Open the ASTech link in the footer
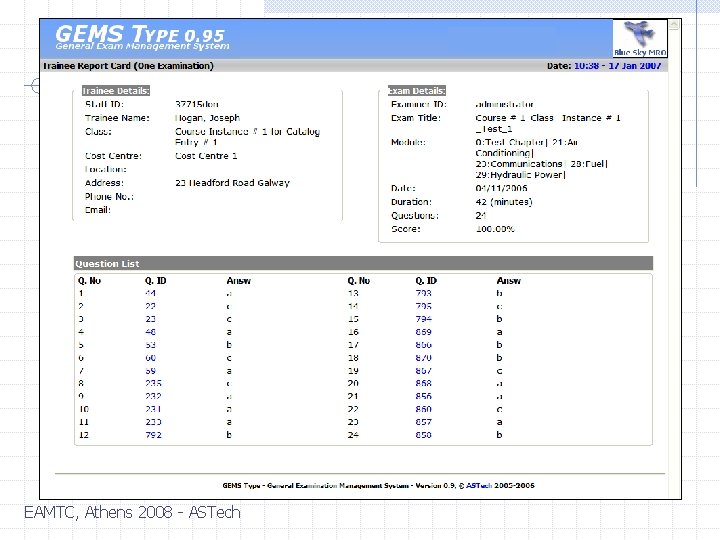The image size is (720, 540). click(479, 485)
